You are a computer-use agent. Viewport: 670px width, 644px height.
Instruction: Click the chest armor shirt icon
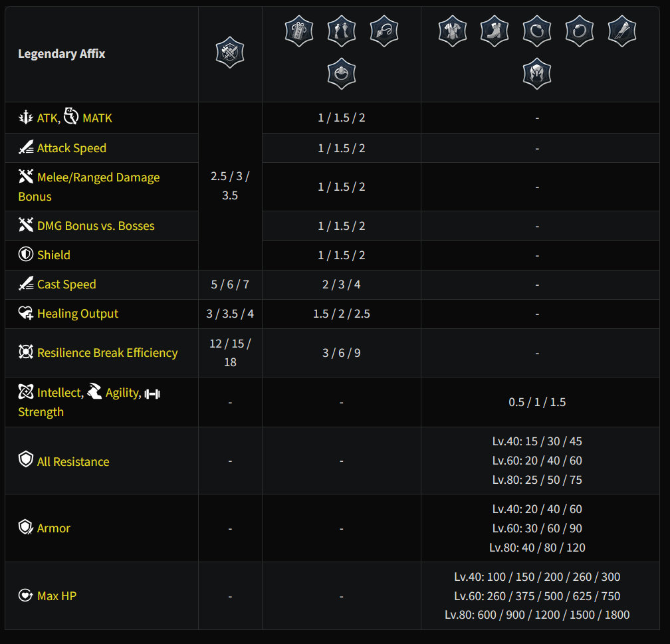click(x=452, y=31)
